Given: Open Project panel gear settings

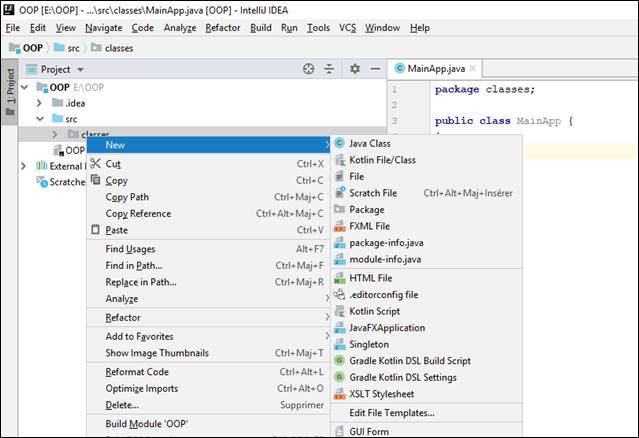Looking at the screenshot, I should pyautogui.click(x=355, y=69).
